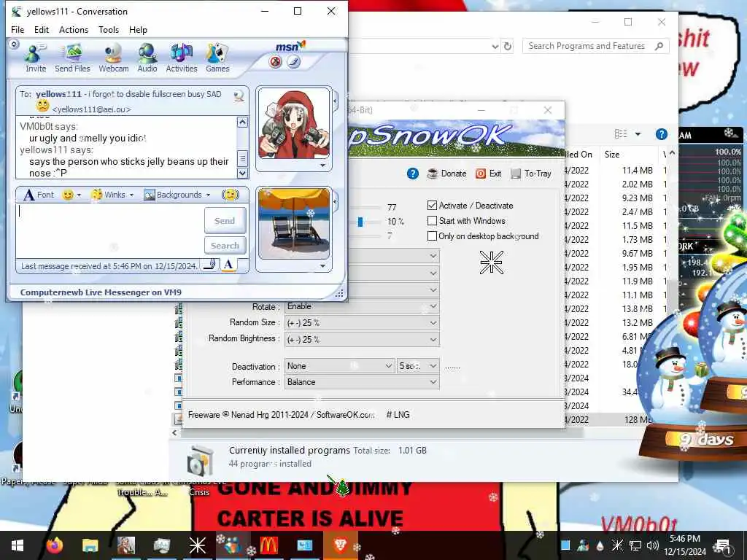Open File Explorer from the taskbar
747x560 pixels.
90,545
